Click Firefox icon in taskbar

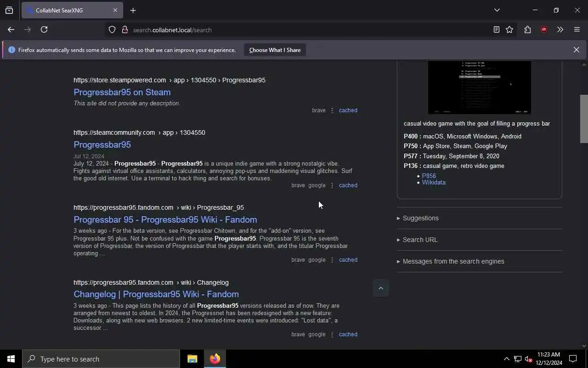coord(215,359)
